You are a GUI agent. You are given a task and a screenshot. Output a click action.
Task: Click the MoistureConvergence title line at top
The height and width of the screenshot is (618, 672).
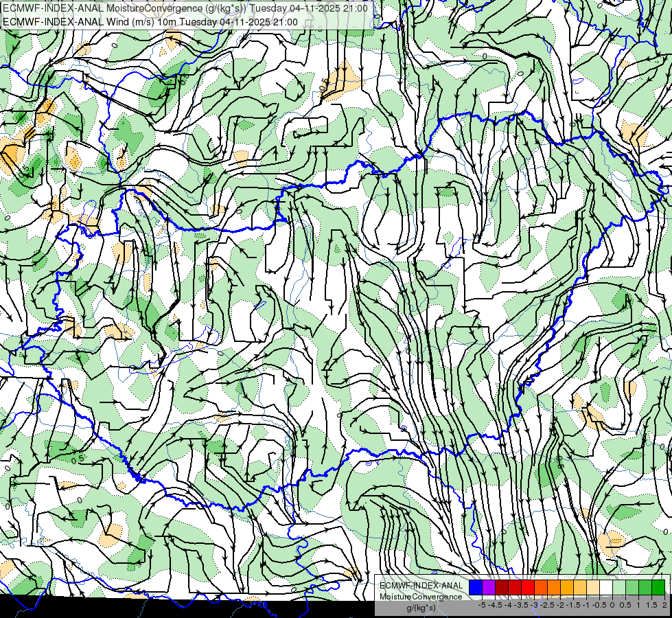click(x=185, y=8)
